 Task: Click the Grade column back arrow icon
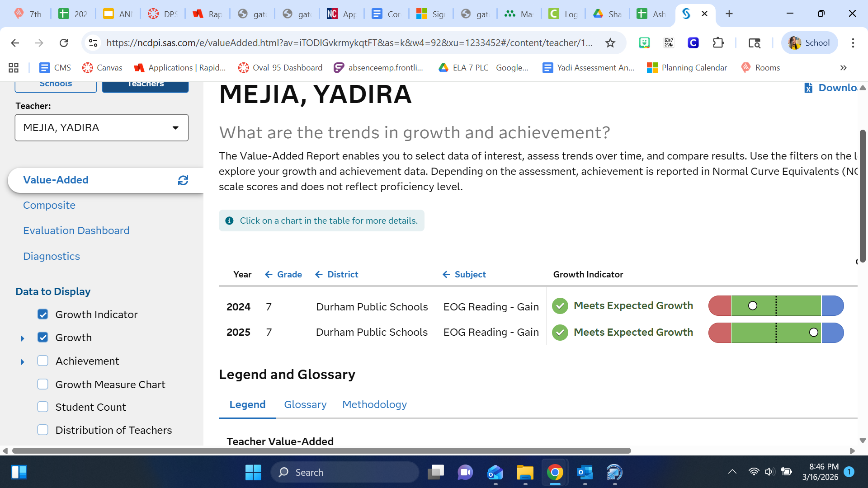[x=269, y=274]
